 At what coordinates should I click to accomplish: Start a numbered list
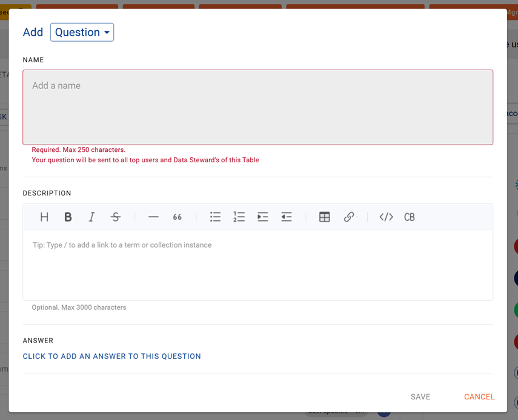[x=239, y=217]
